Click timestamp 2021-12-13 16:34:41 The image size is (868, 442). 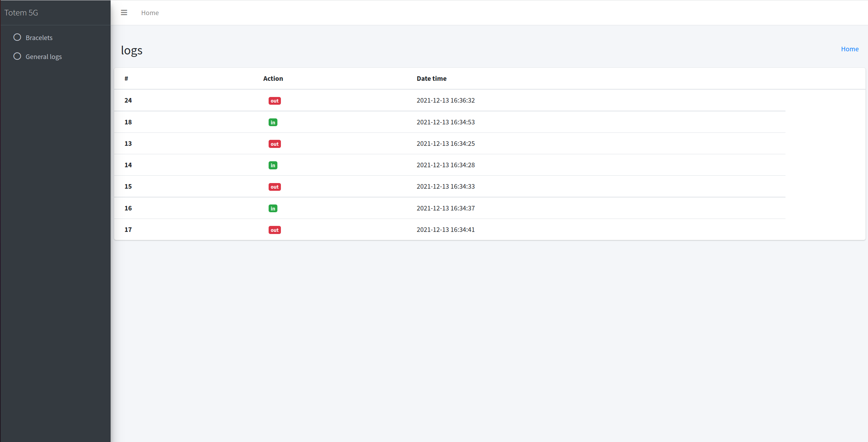445,230
